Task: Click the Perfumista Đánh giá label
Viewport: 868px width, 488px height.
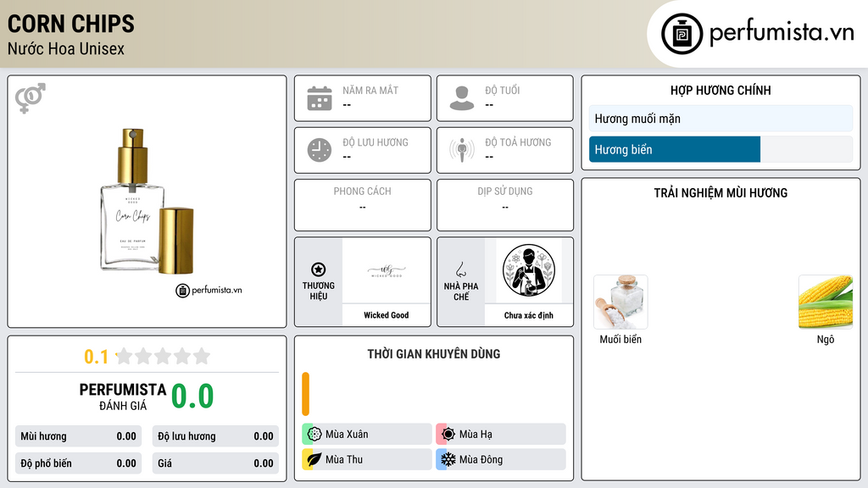Action: (123, 396)
